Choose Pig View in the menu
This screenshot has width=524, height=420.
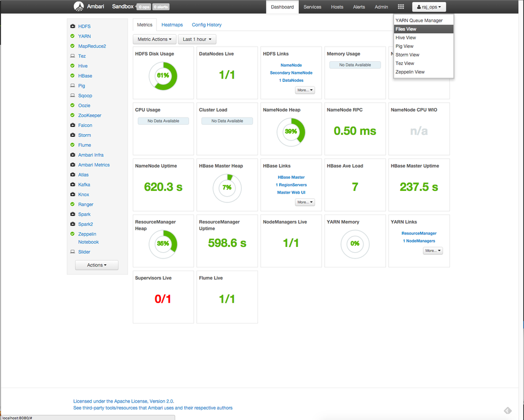point(424,46)
